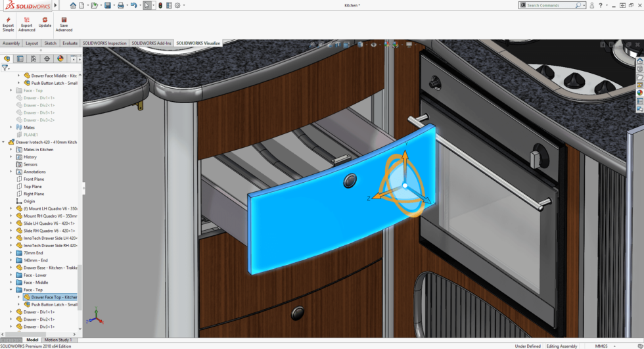Click the Home welcome icon
The height and width of the screenshot is (349, 644).
[x=73, y=5]
